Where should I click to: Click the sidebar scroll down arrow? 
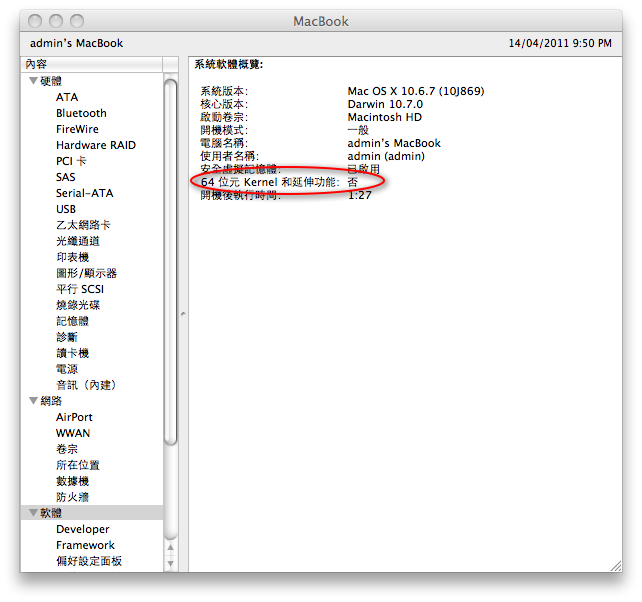click(171, 564)
